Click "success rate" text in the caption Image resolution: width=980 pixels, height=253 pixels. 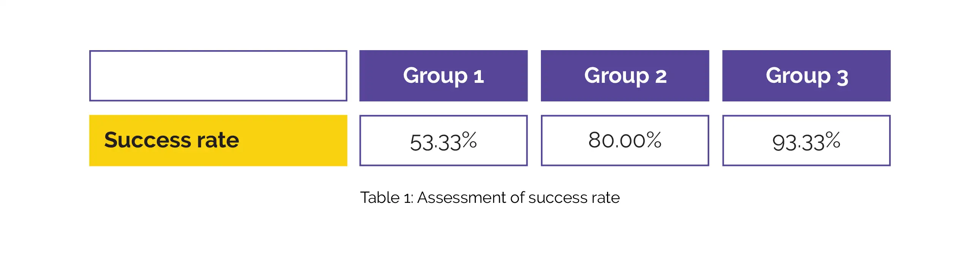(x=574, y=198)
